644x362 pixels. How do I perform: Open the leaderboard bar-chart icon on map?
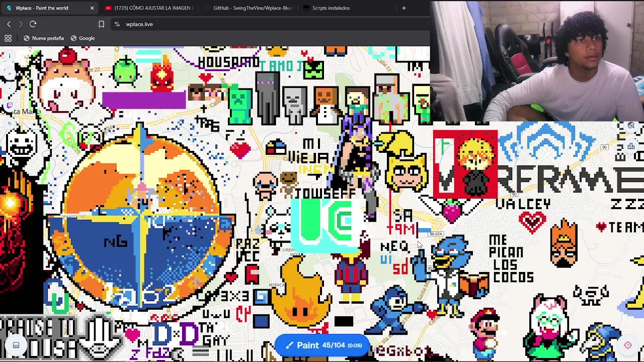631,146
